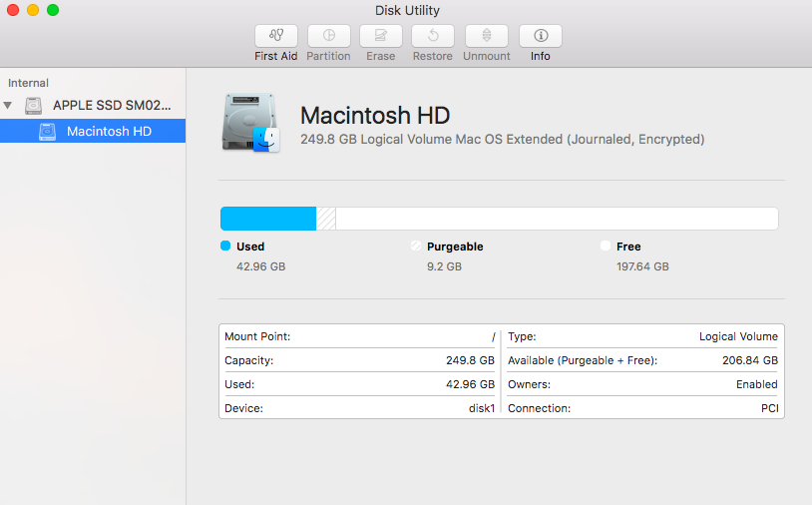Click the Owners Enabled value
This screenshot has height=505, width=812.
pos(757,384)
